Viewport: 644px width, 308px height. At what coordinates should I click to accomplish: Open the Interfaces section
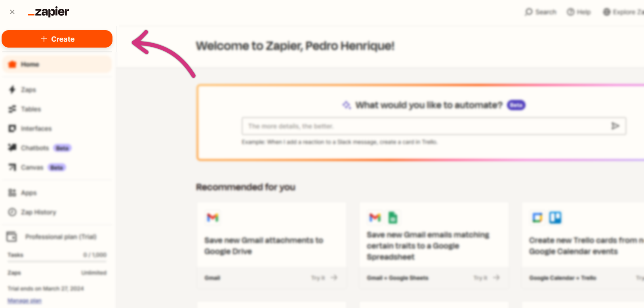36,128
